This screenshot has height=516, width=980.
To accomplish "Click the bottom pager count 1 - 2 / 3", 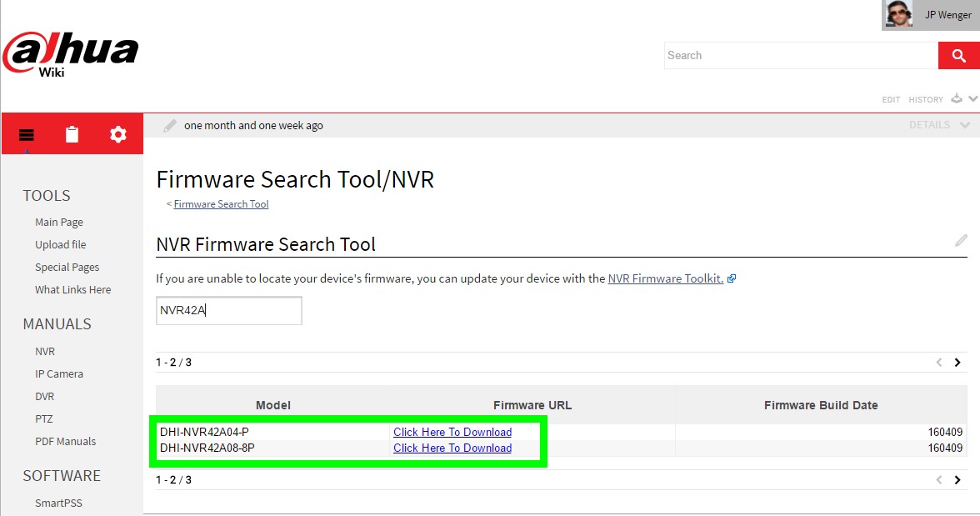I will click(x=173, y=480).
